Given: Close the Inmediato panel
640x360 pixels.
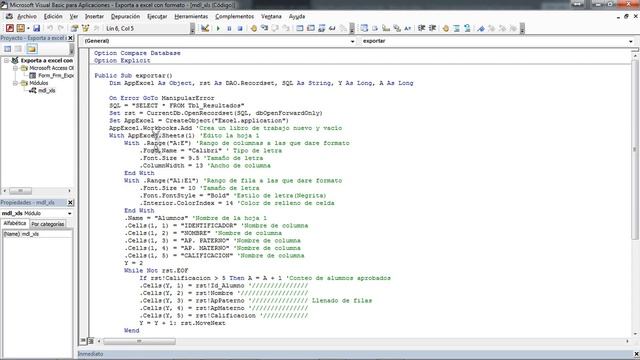Looking at the screenshot, I should [636, 354].
